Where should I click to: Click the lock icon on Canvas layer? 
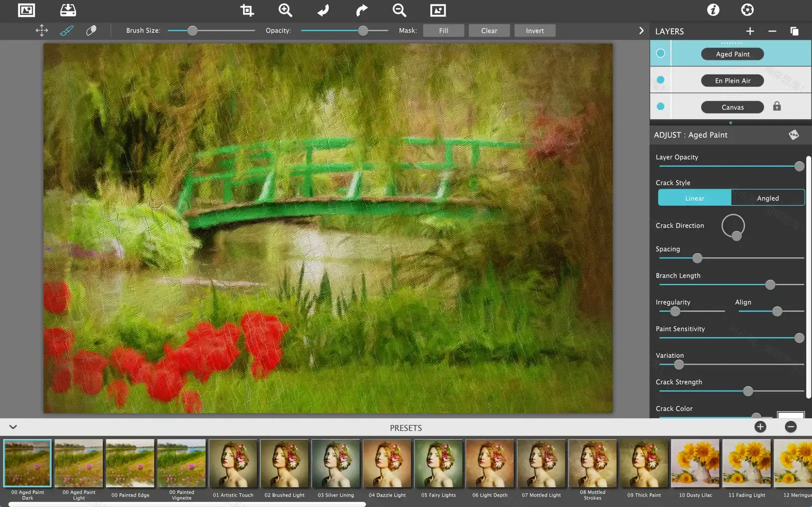[x=777, y=106]
